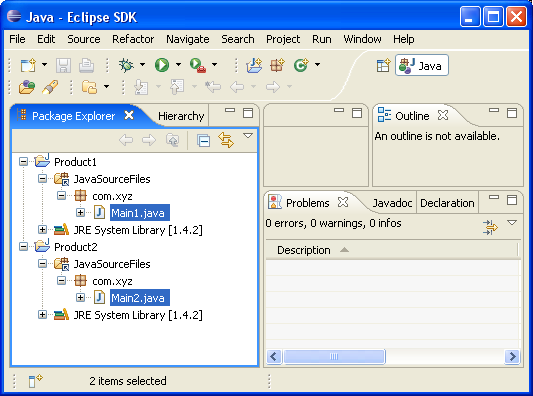Click the Print toolbar icon
Image resolution: width=533 pixels, height=396 pixels.
click(x=86, y=65)
